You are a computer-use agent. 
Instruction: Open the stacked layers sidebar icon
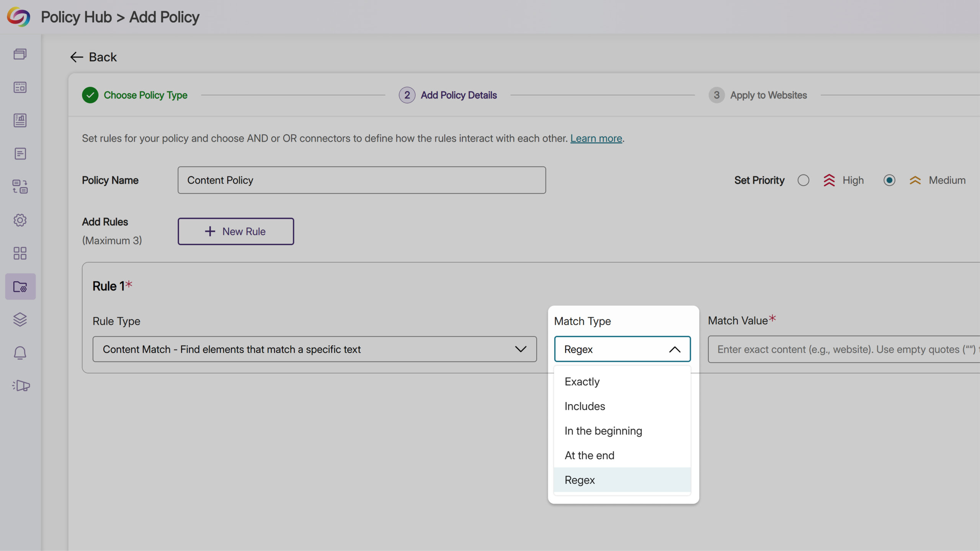20,320
